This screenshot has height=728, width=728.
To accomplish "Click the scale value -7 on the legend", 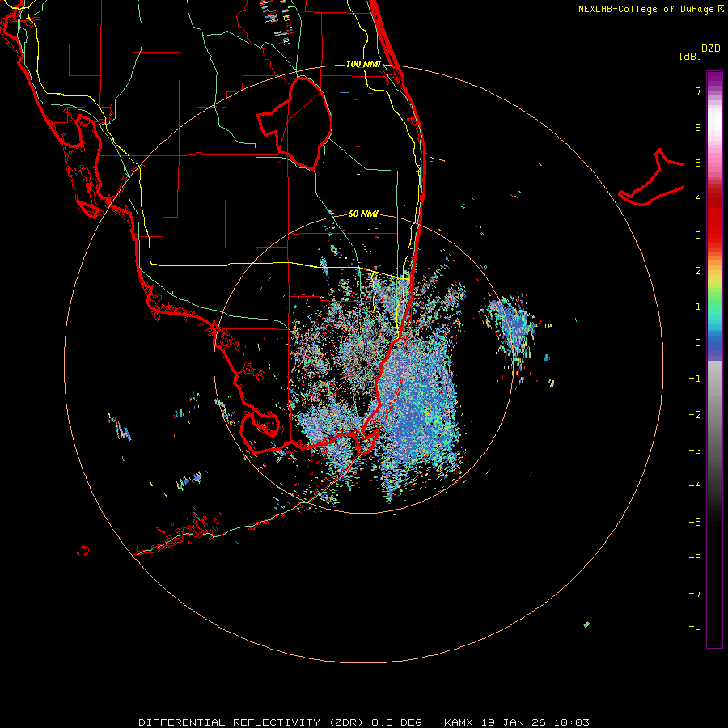I will click(695, 594).
